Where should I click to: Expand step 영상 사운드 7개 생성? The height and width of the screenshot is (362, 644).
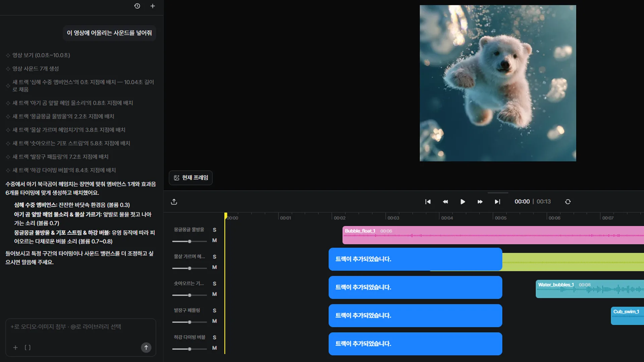coord(36,69)
